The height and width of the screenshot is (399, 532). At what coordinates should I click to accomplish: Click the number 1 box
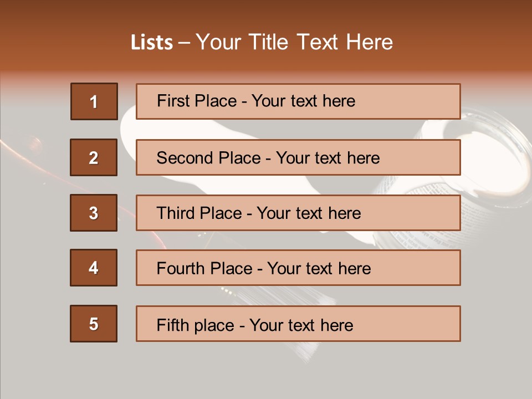click(94, 101)
